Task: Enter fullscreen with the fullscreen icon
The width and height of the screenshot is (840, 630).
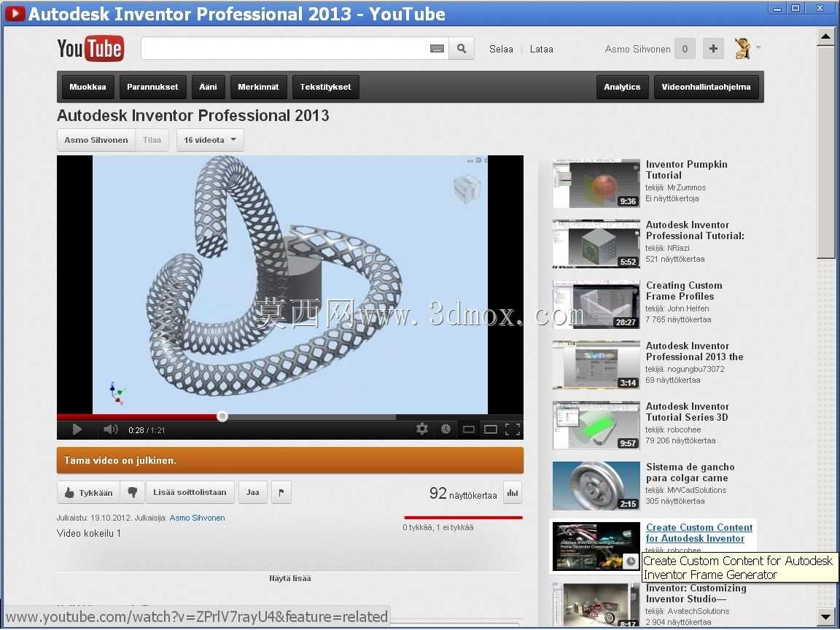Action: (x=513, y=429)
